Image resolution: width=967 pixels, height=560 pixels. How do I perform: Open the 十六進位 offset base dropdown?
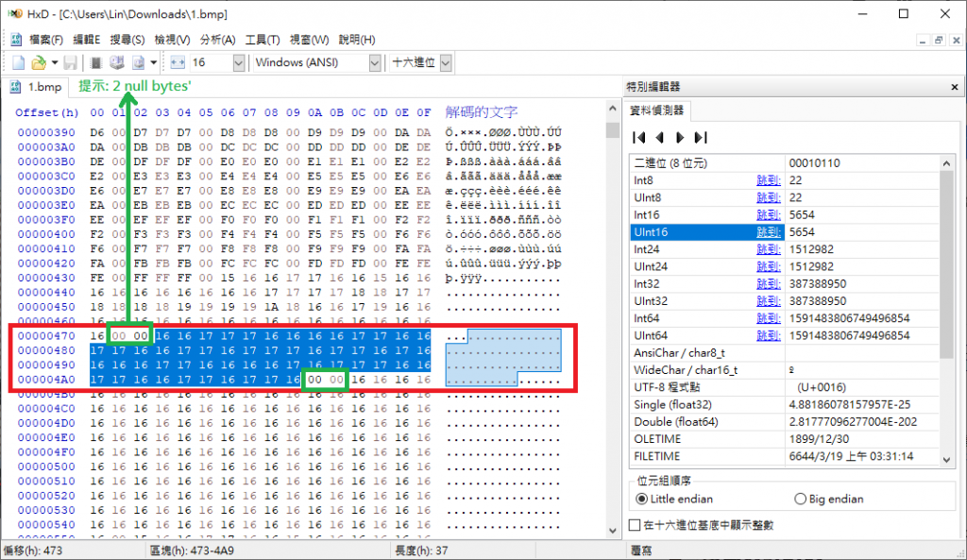point(446,62)
